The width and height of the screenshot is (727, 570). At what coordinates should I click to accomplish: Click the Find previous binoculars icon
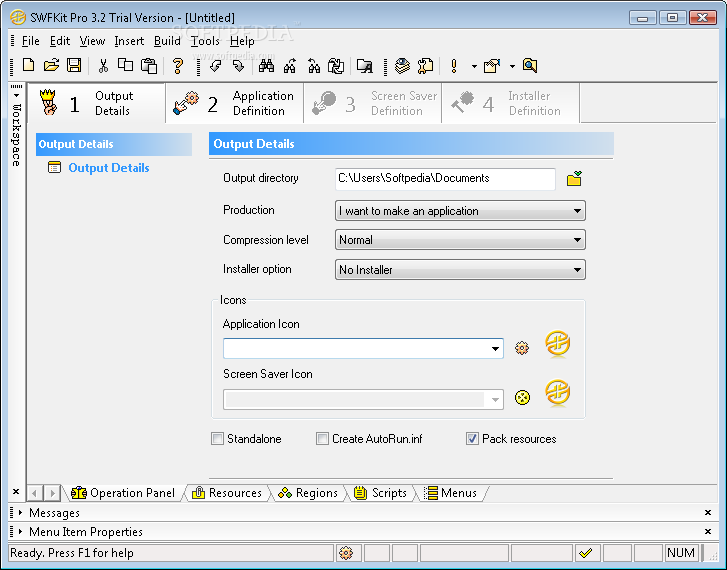314,66
